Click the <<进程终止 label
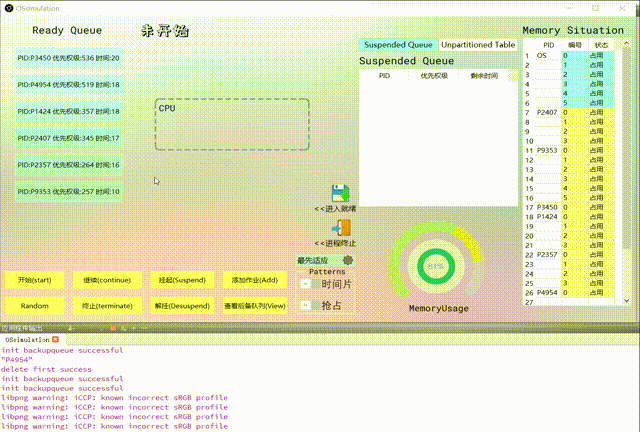The width and height of the screenshot is (640, 432). (x=336, y=243)
